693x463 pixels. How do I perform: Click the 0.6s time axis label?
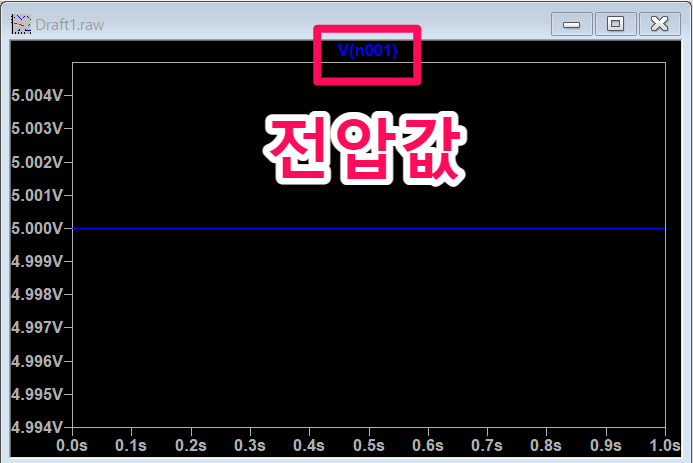(x=428, y=445)
